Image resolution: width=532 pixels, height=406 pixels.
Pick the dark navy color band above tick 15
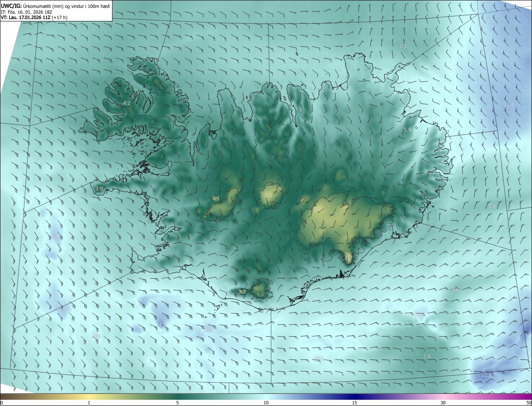(355, 397)
